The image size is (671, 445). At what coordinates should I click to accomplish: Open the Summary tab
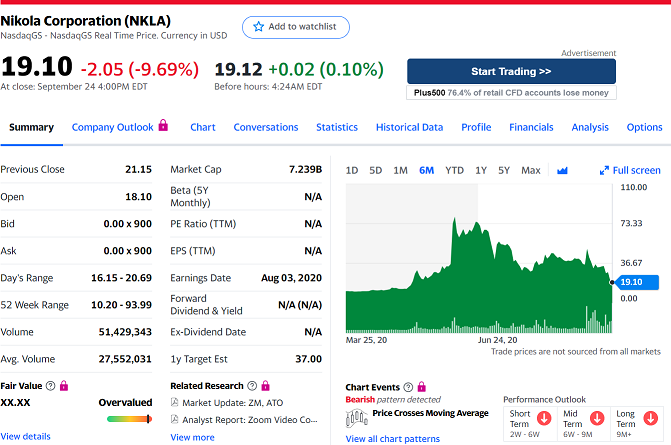(x=32, y=128)
